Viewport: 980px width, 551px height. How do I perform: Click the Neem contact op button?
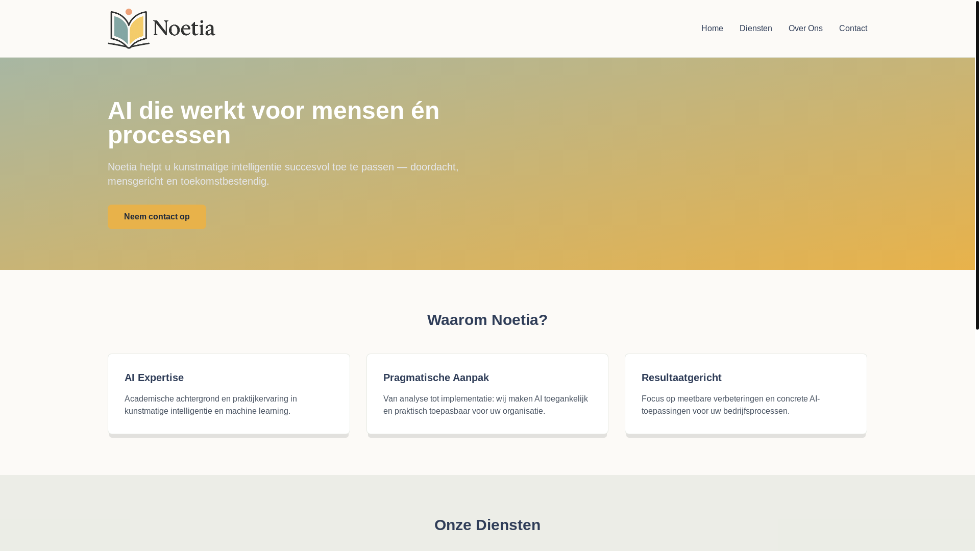coord(157,217)
